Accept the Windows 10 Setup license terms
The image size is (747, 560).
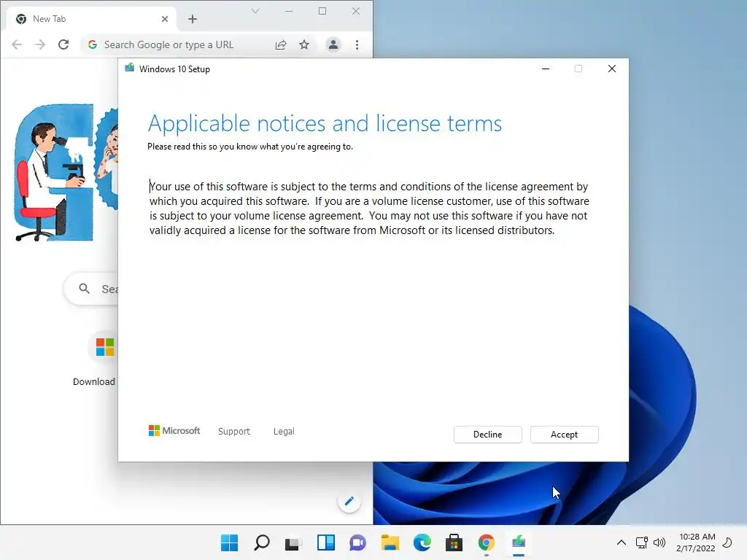coord(564,435)
